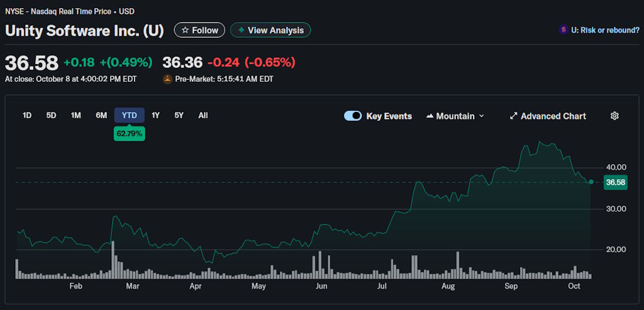The image size is (644, 310).
Task: Click the price line end-point marker dot
Action: pos(591,182)
